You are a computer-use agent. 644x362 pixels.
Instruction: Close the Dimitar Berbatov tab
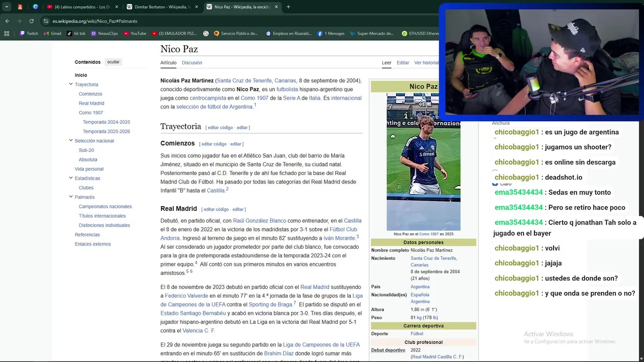[x=196, y=7]
